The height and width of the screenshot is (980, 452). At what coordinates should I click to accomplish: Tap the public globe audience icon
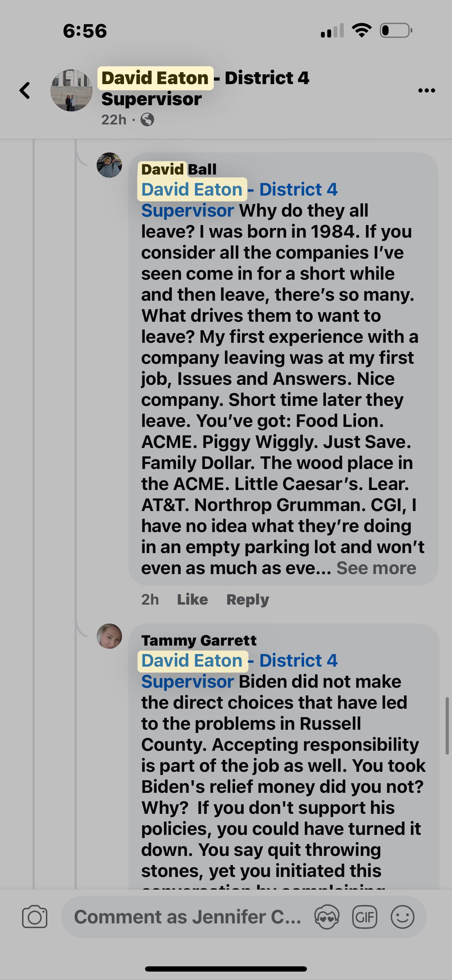147,120
